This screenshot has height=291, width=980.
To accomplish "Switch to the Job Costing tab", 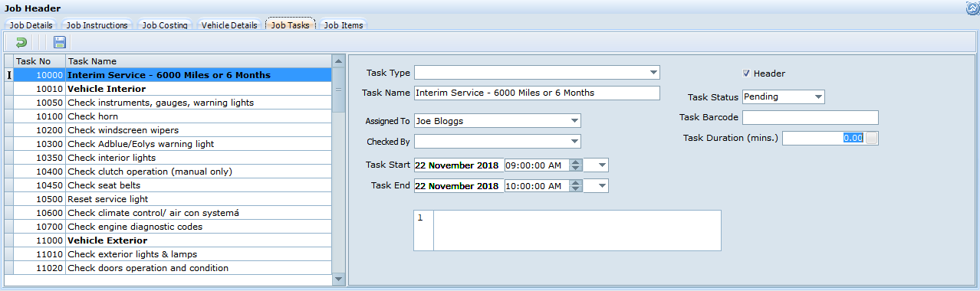I will pyautogui.click(x=164, y=25).
